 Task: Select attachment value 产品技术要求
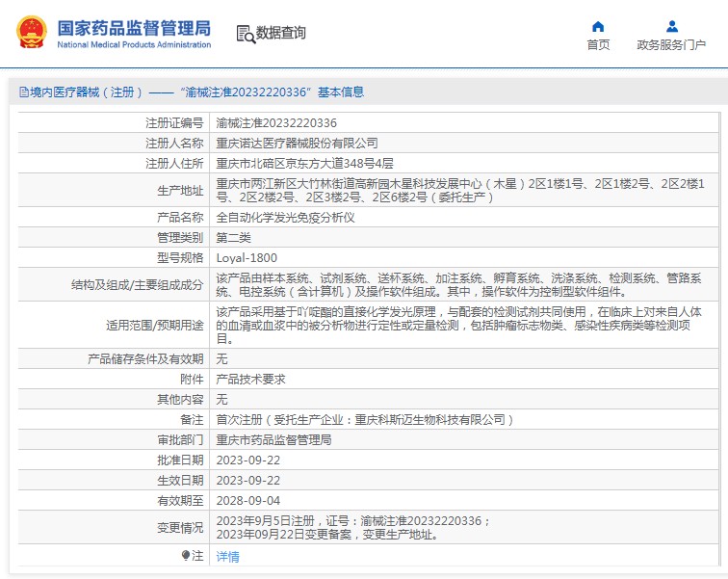(x=250, y=380)
